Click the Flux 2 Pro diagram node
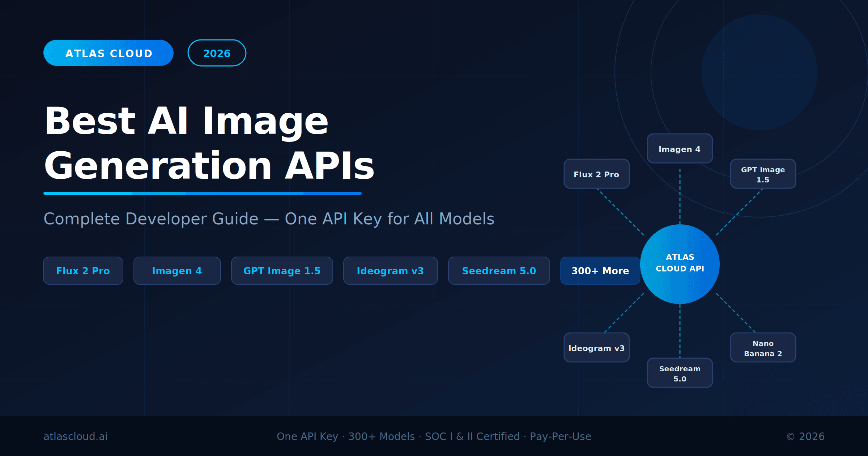This screenshot has height=456, width=868. click(596, 174)
